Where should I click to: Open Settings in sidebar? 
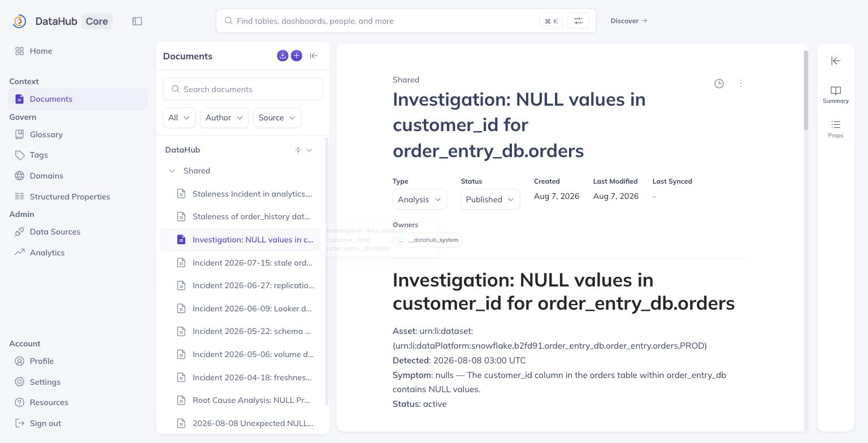[x=78, y=382]
